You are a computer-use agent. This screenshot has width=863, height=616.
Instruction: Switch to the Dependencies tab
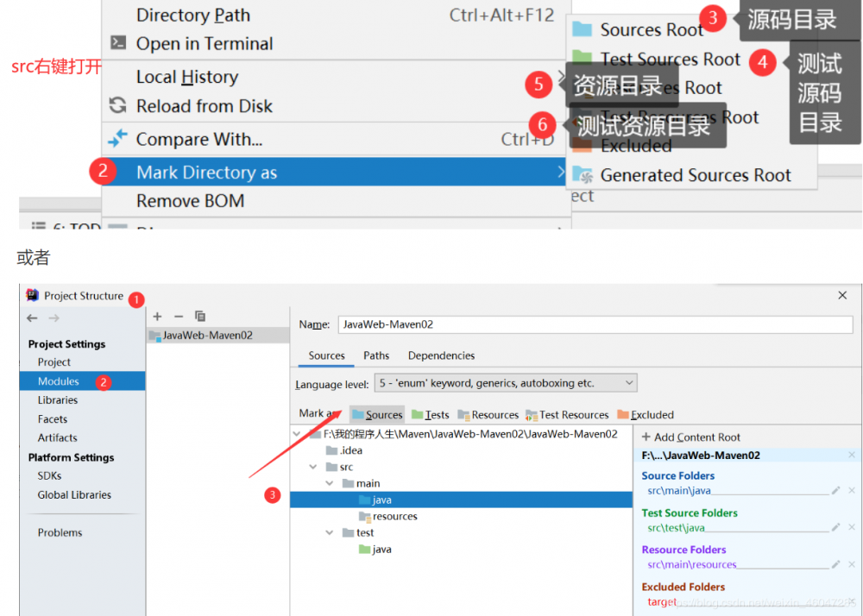441,355
